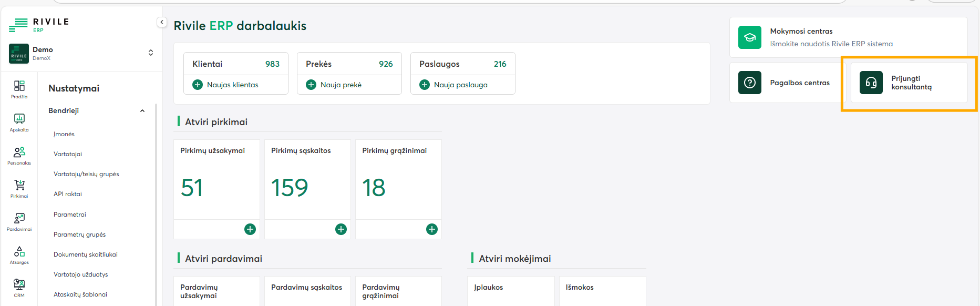Image resolution: width=980 pixels, height=306 pixels.
Task: Open the Įplaukos payments tile
Action: pos(511,291)
